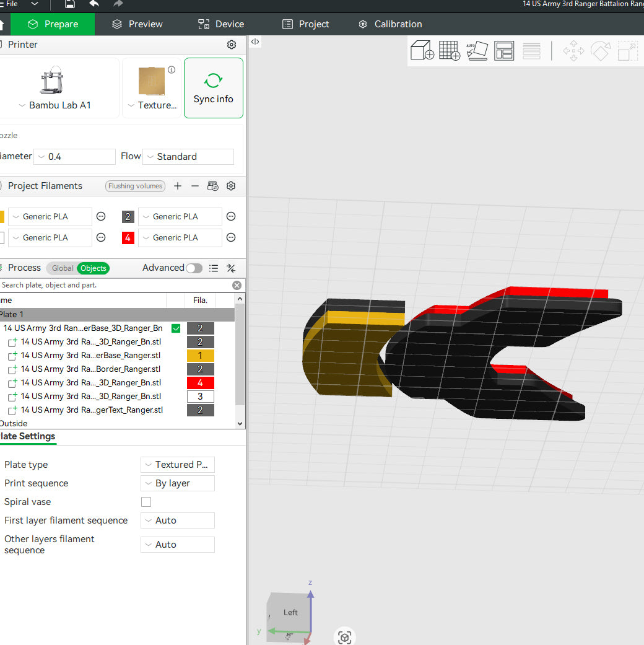Click the red filament 4 color swatch
Image resolution: width=644 pixels, height=645 pixels.
(128, 238)
